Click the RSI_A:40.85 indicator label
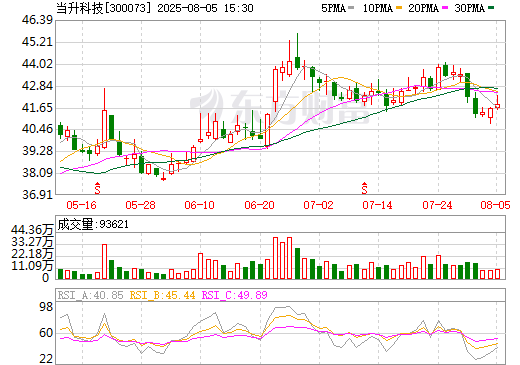This screenshot has width=520, height=365. [90, 295]
